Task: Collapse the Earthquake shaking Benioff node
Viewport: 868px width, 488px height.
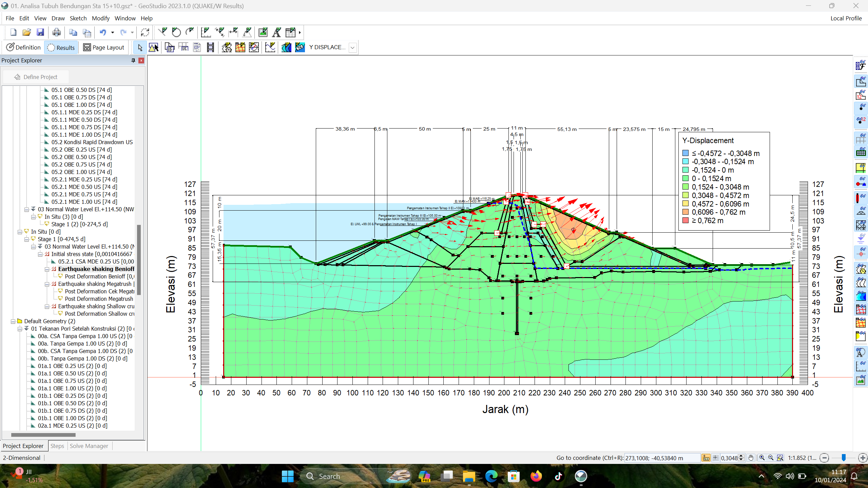Action: 47,269
